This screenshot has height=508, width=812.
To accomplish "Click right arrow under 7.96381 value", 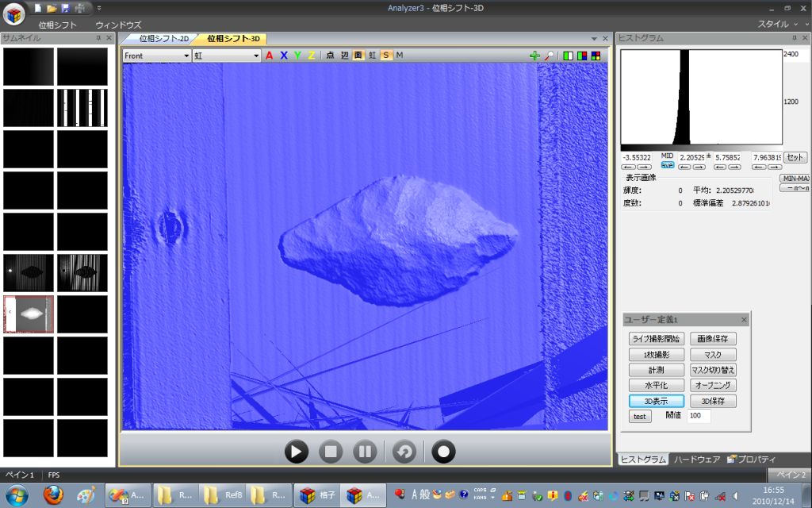I will (x=775, y=167).
